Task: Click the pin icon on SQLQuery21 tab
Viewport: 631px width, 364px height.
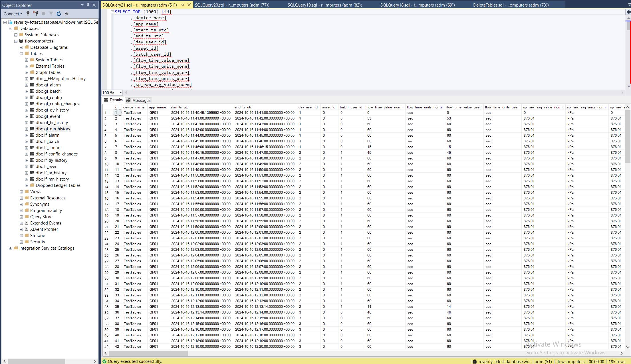Action: (183, 5)
